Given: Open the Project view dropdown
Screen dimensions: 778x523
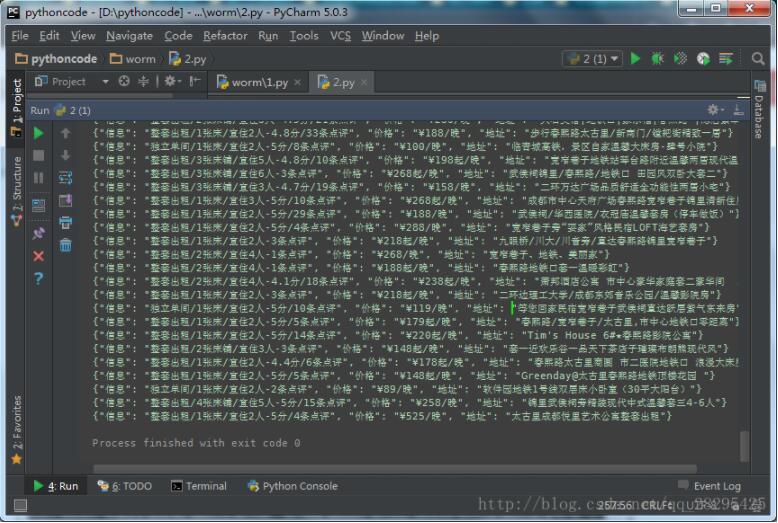Looking at the screenshot, I should [105, 81].
